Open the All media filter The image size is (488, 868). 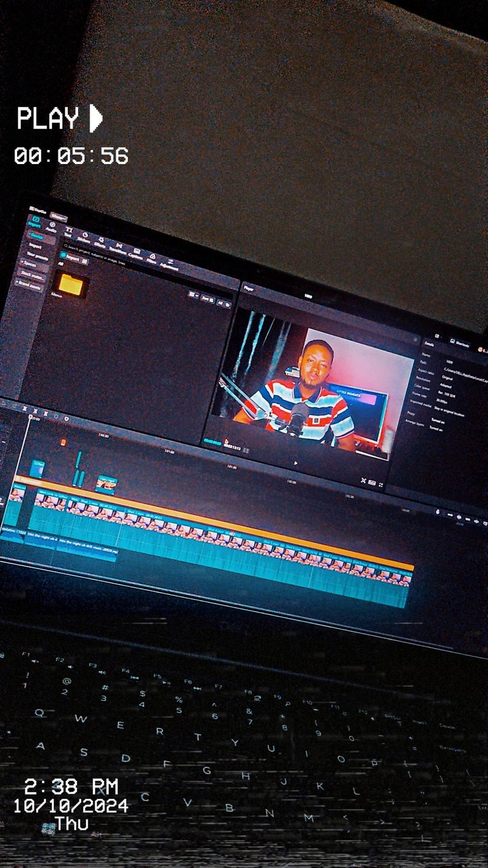223,304
